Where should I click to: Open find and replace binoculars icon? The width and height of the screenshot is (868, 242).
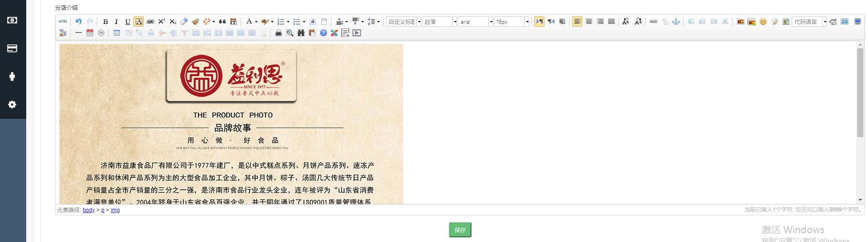[x=301, y=33]
